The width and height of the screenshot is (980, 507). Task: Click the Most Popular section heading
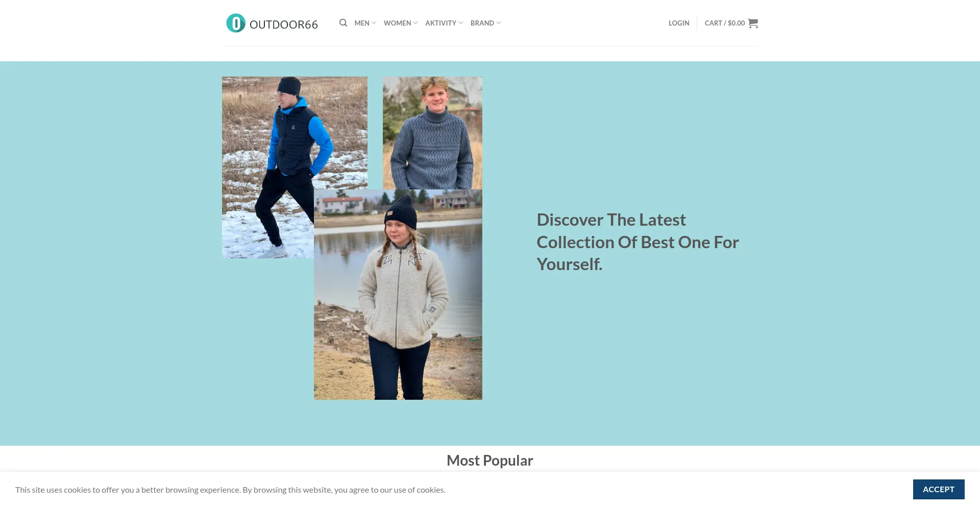point(490,461)
